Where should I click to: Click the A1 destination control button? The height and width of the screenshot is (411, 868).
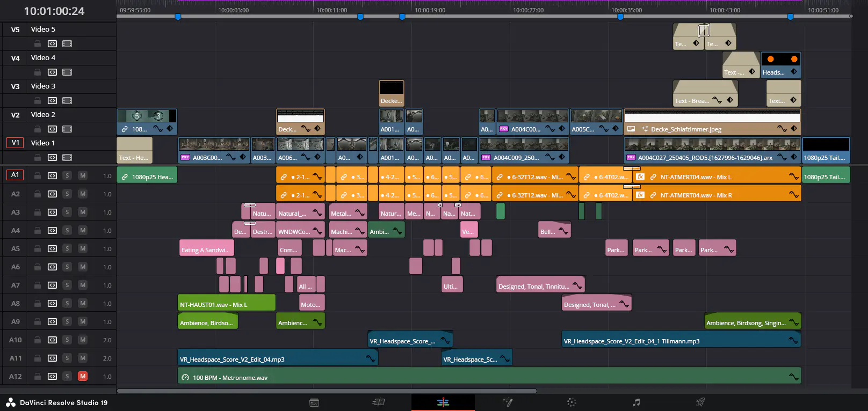click(15, 175)
